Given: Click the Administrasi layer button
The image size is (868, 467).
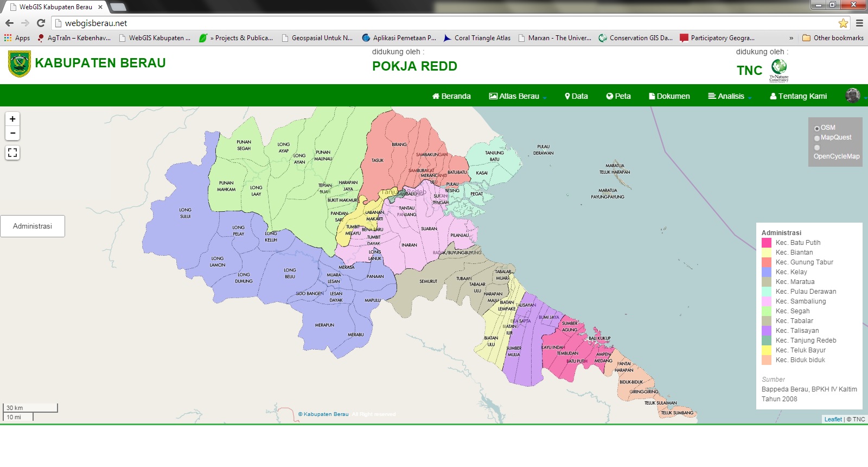Looking at the screenshot, I should (x=33, y=226).
